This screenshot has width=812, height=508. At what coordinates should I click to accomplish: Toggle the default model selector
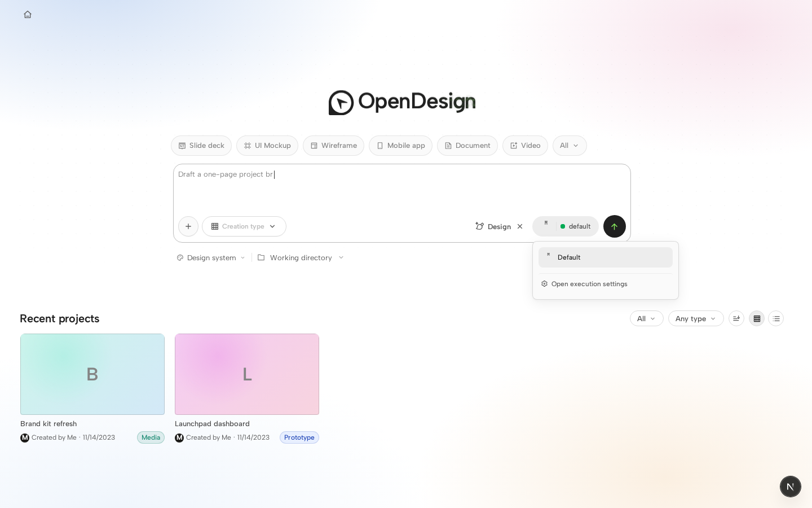[x=566, y=226]
